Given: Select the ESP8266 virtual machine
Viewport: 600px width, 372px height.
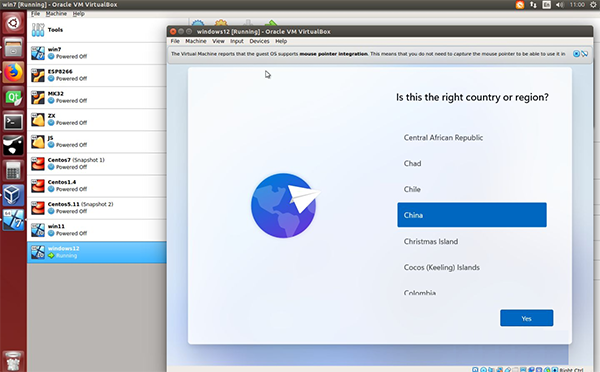Looking at the screenshot, I should pyautogui.click(x=97, y=75).
